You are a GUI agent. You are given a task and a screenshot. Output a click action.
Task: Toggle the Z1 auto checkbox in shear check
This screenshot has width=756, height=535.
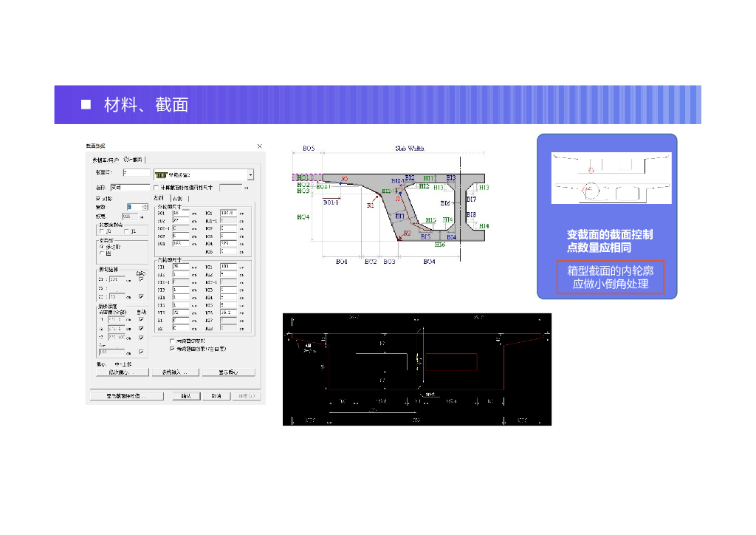coord(141,279)
